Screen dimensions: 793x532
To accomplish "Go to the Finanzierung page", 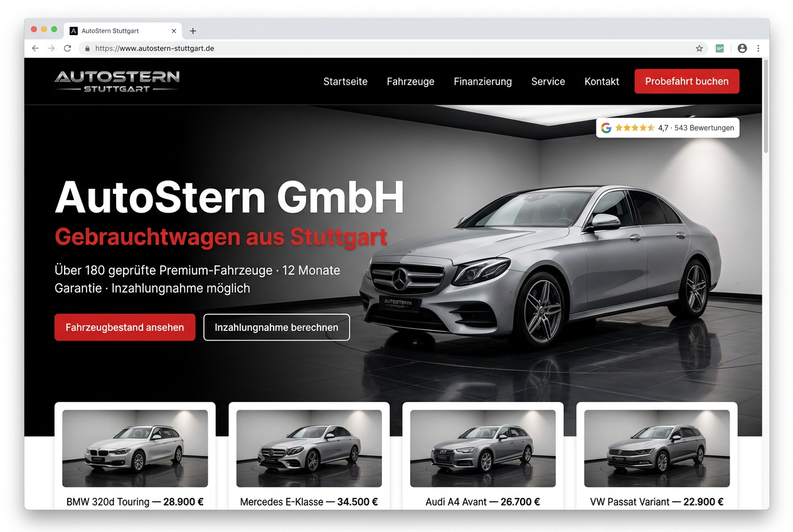I will 483,82.
